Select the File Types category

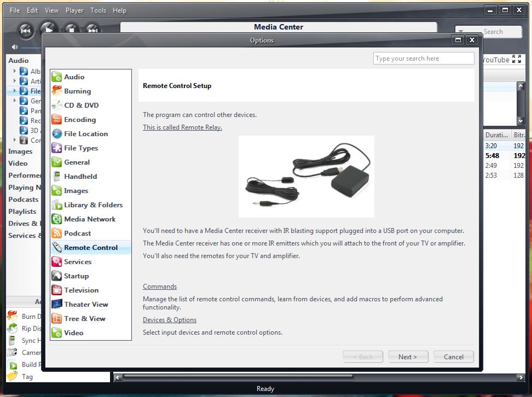coord(91,148)
